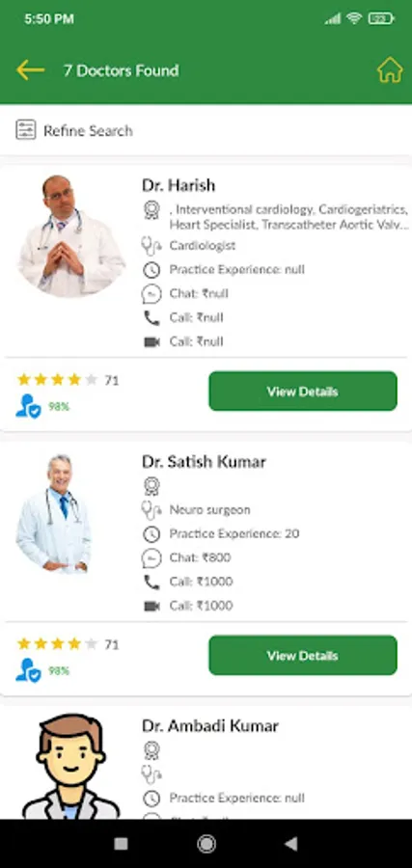Tap Dr. Harish's phone call icon
This screenshot has height=868, width=412.
click(151, 317)
